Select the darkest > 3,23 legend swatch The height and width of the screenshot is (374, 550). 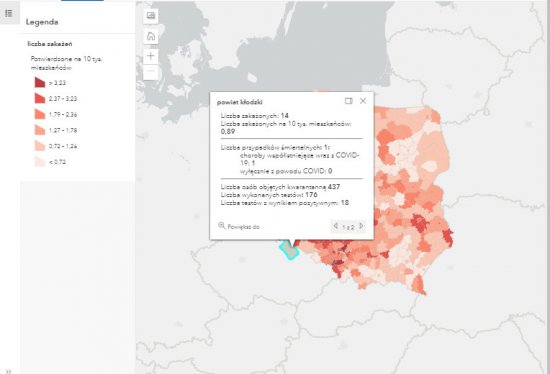coord(40,82)
